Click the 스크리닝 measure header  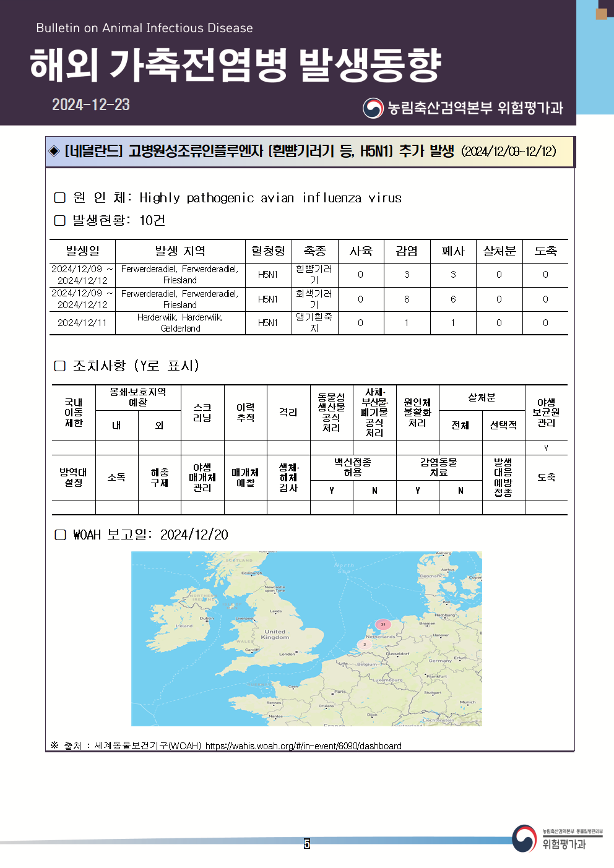[x=202, y=413]
